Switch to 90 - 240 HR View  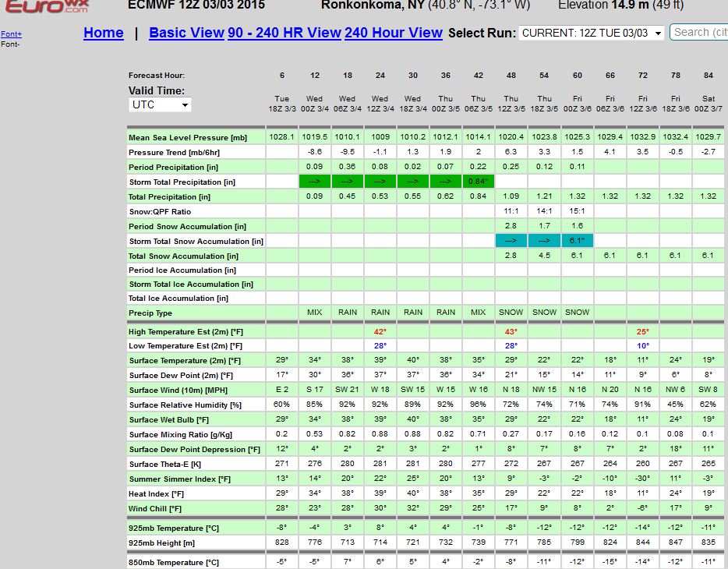click(284, 33)
